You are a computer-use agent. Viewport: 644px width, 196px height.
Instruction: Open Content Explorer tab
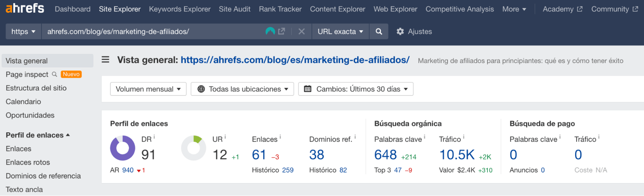[x=338, y=9]
